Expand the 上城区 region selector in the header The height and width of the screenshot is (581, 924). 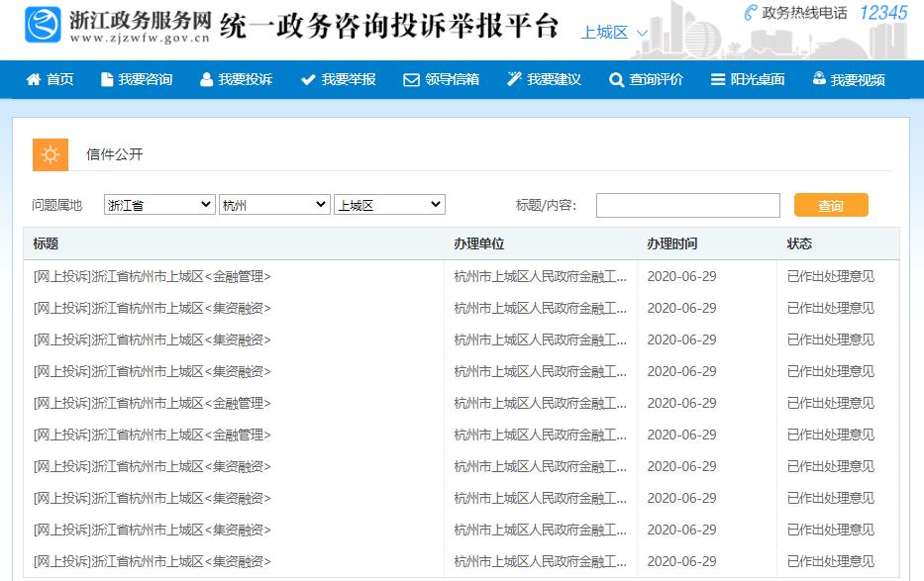613,33
